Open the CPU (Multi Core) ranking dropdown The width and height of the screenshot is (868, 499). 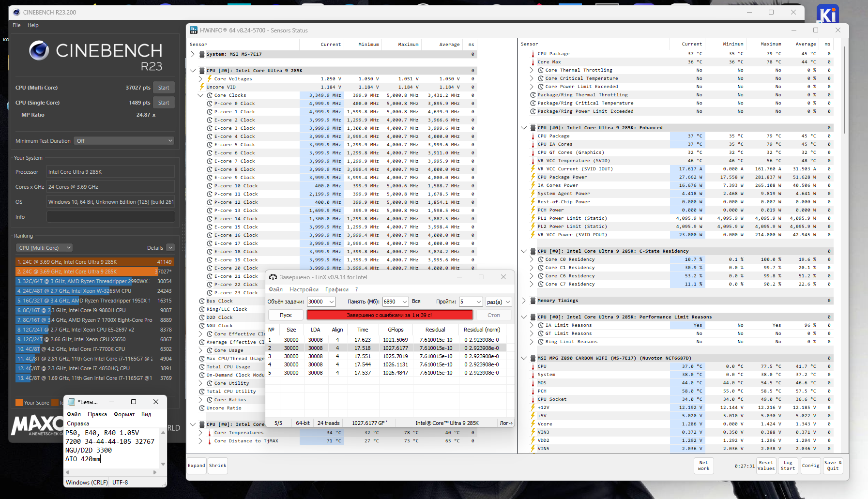[44, 248]
